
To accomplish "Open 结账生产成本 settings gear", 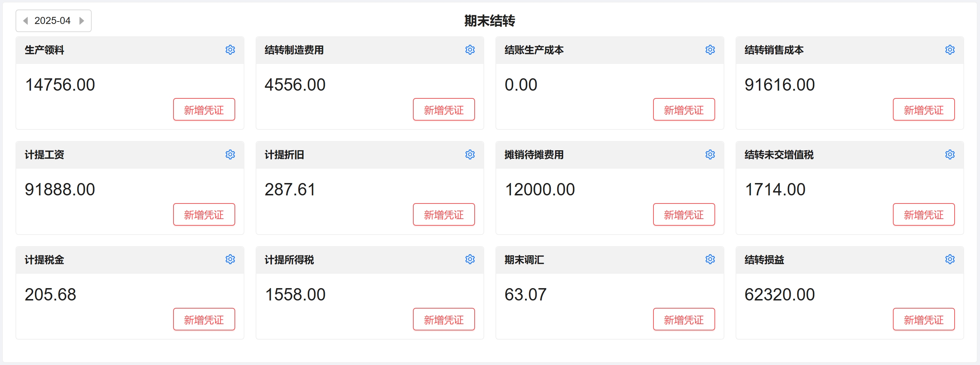I will click(710, 50).
